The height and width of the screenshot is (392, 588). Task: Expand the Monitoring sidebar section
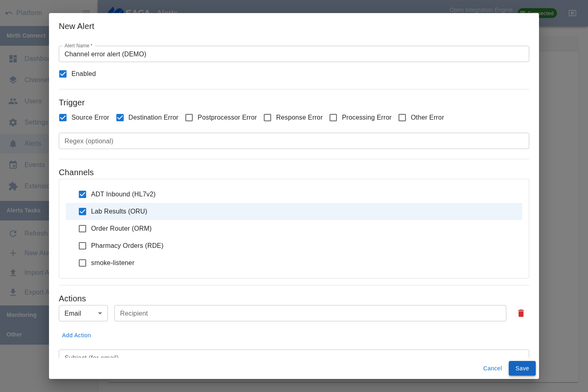(x=24, y=315)
